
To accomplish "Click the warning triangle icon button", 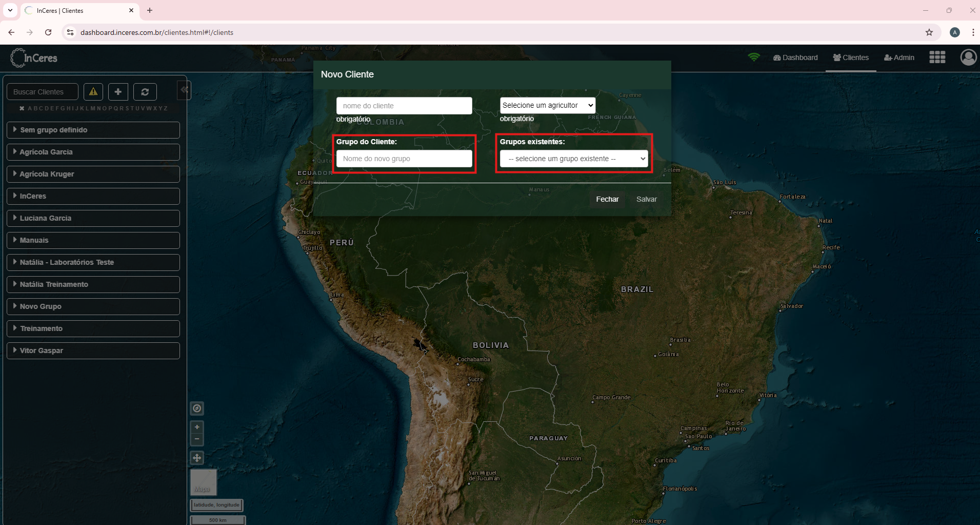I will point(93,92).
